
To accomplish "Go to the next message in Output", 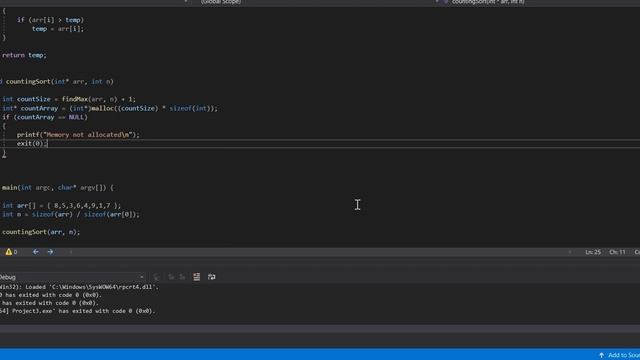I will pyautogui.click(x=182, y=277).
